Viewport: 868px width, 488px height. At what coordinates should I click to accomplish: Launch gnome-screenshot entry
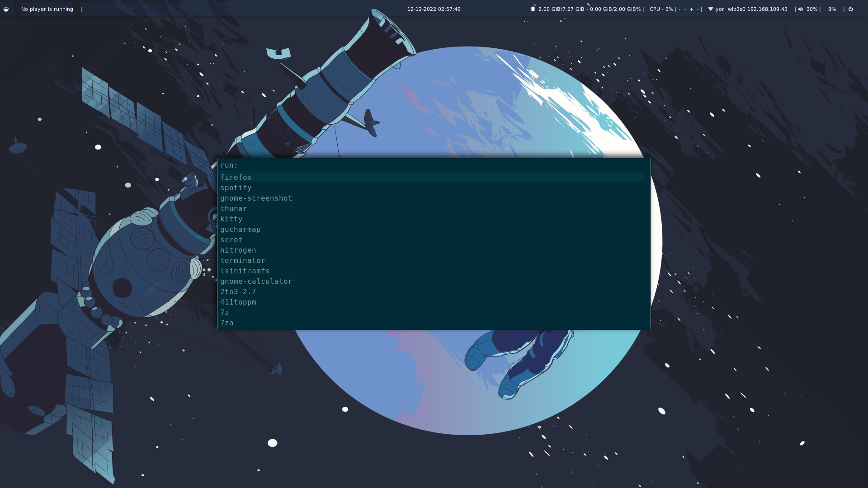point(256,198)
